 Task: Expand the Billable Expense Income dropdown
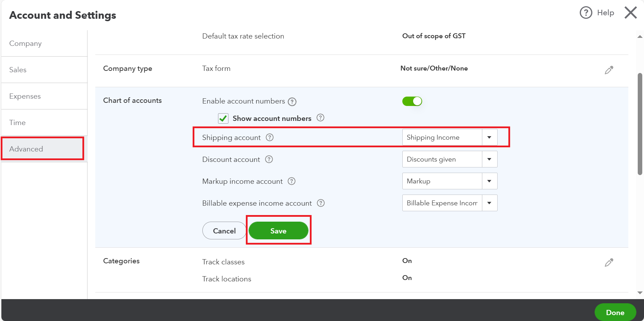489,203
